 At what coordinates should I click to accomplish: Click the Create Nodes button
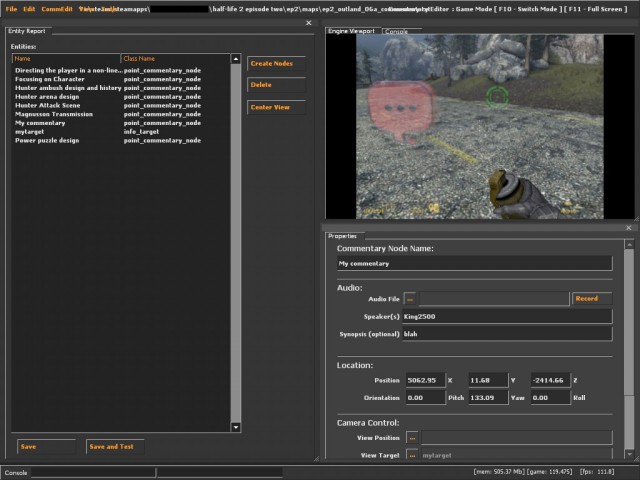pyautogui.click(x=276, y=63)
